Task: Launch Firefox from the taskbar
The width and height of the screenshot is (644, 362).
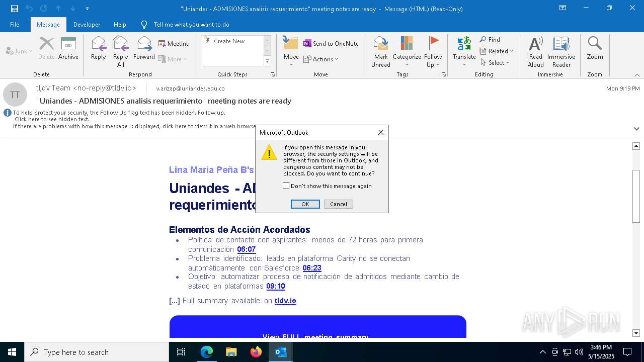Action: tap(256, 352)
